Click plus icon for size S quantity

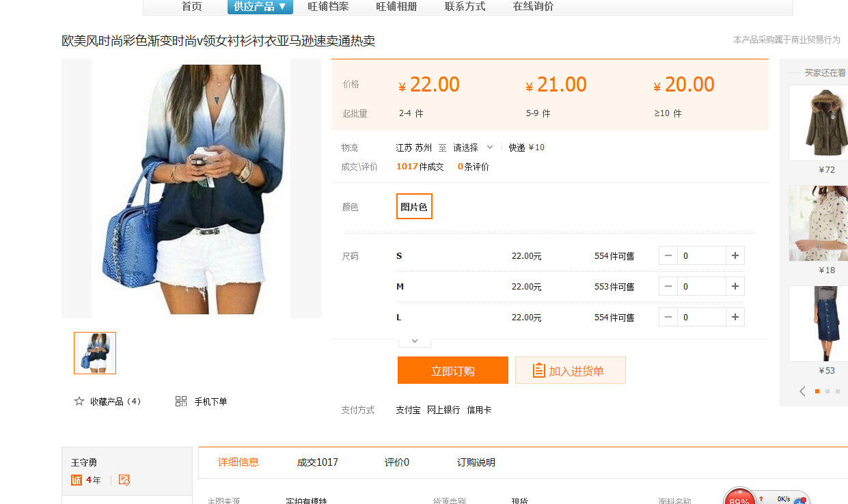tap(735, 255)
